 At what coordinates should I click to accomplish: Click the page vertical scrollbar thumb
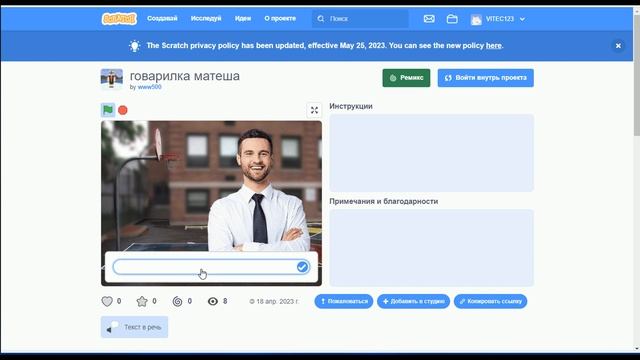(x=636, y=76)
